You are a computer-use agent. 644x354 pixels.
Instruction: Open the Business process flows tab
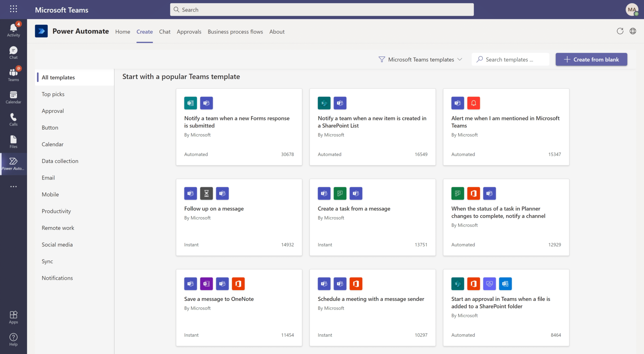(x=235, y=32)
